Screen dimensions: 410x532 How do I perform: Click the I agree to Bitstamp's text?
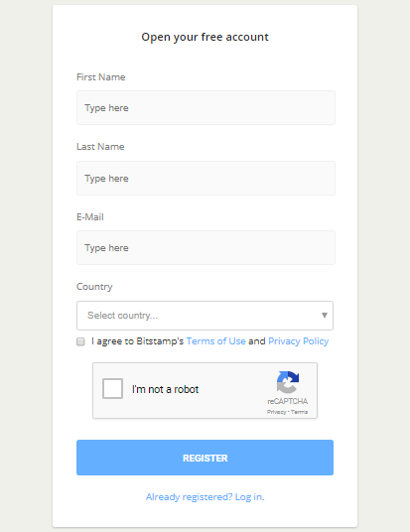point(137,341)
